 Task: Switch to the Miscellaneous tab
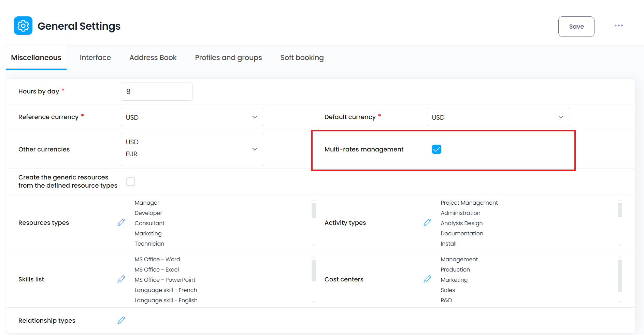tap(36, 58)
